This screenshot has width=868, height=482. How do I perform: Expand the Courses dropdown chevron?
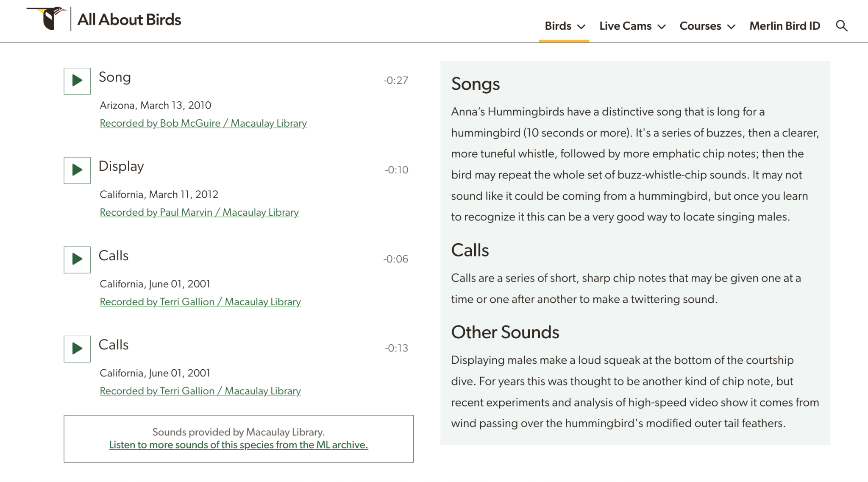tap(731, 27)
